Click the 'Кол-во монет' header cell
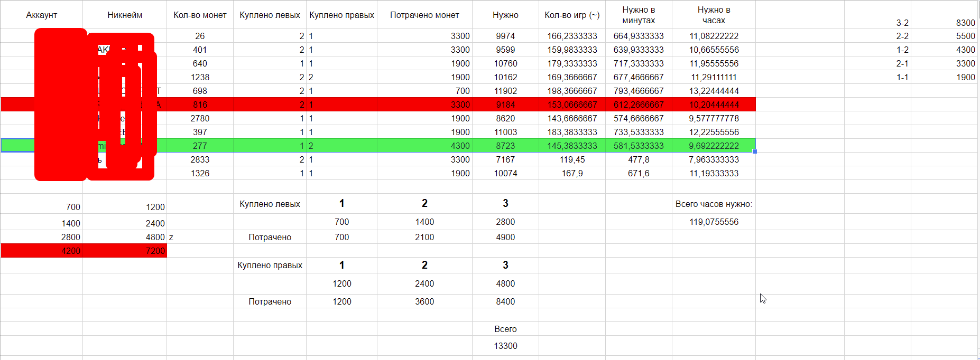The height and width of the screenshot is (360, 980). 200,15
